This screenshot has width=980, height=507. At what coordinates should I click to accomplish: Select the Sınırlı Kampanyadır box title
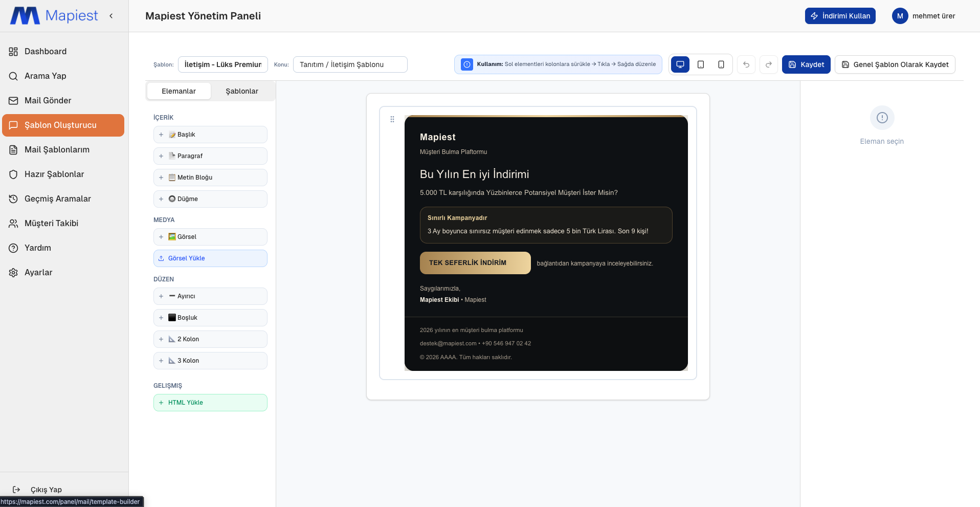[x=457, y=218]
